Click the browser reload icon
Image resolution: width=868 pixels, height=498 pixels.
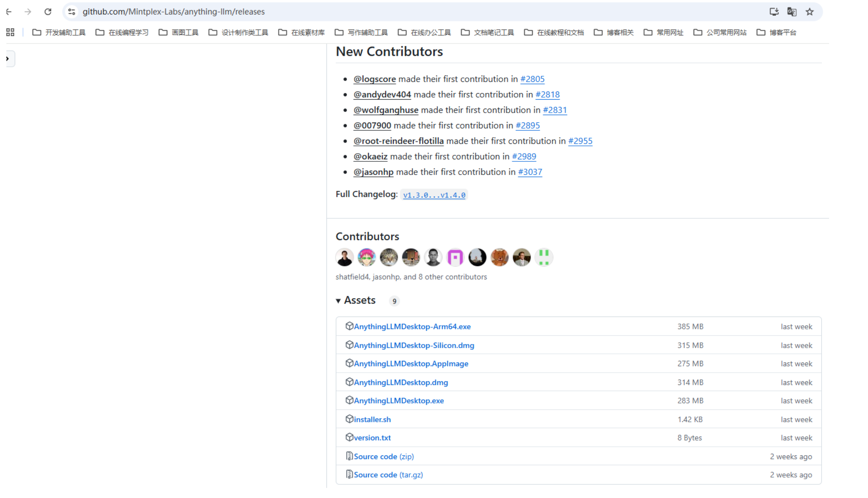[x=48, y=12]
